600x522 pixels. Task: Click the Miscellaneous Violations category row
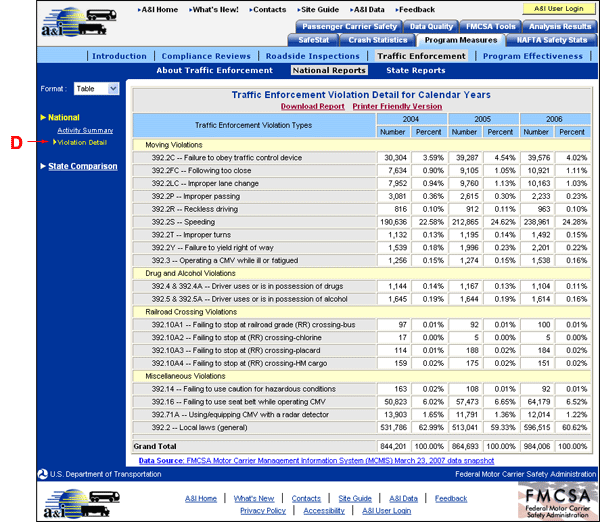362,376
